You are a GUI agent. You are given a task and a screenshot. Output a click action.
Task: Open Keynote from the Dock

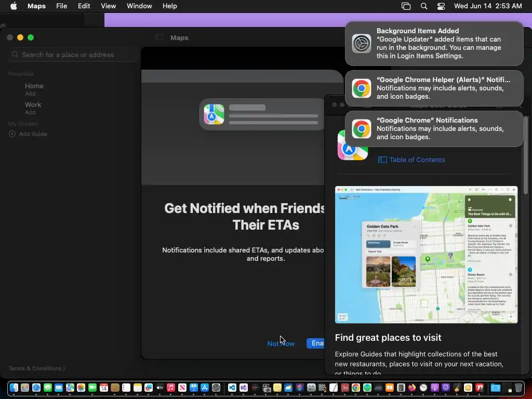[x=194, y=388]
